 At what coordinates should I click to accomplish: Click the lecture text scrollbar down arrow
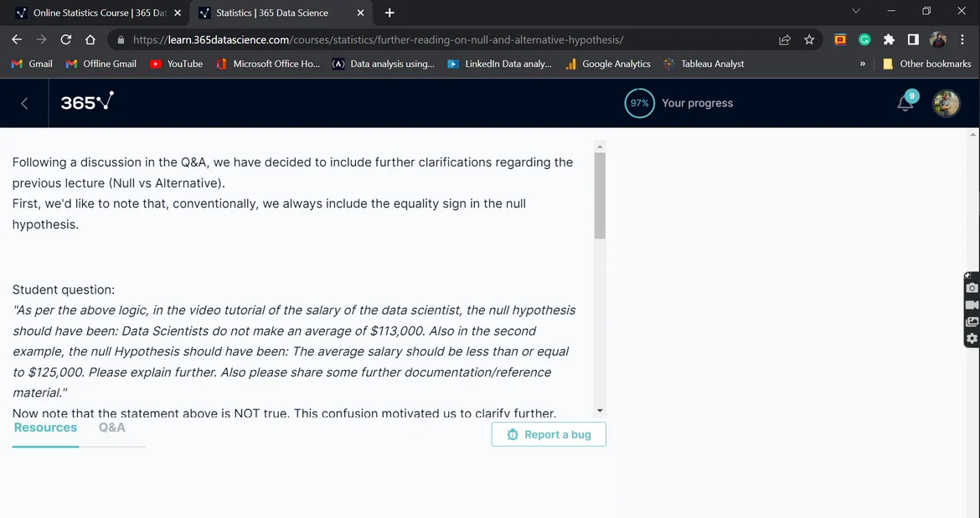click(x=599, y=410)
